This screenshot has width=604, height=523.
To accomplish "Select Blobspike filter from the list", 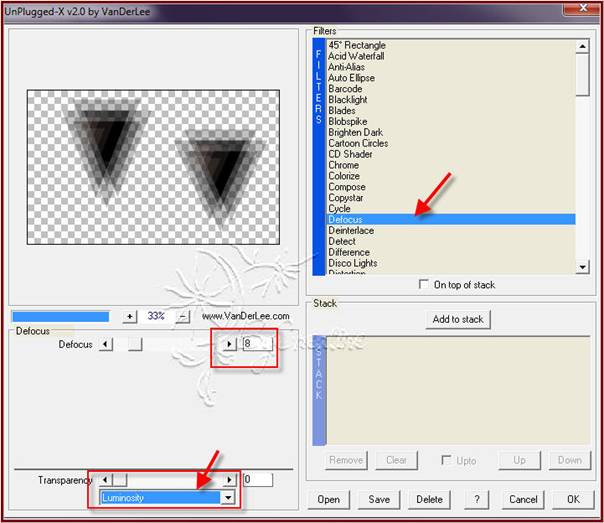I will click(x=349, y=121).
